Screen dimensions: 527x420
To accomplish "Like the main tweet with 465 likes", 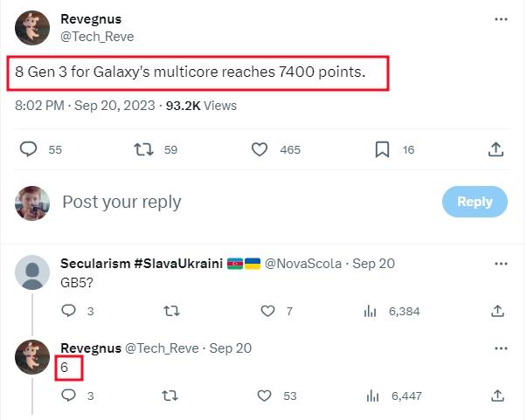I will pos(260,149).
